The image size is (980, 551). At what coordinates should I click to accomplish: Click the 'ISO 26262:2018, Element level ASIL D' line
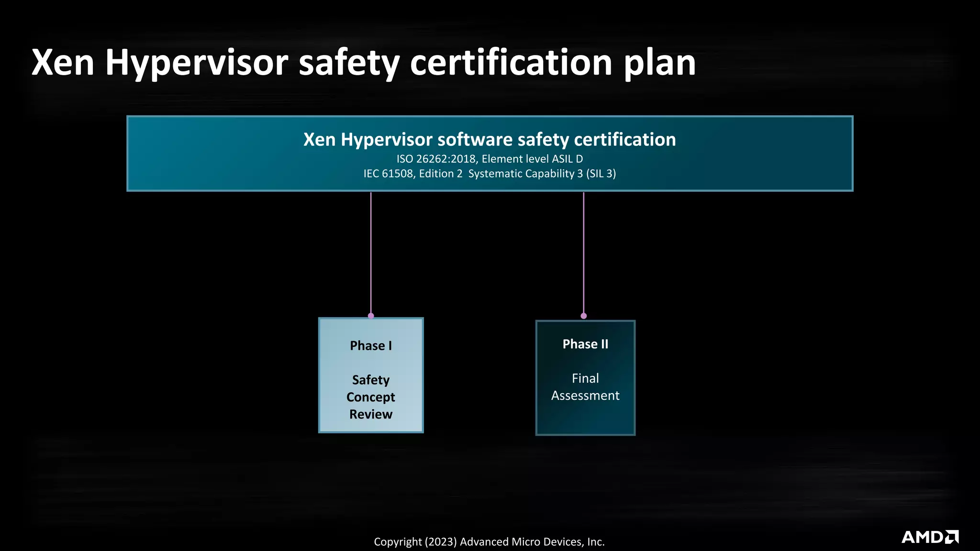[490, 159]
